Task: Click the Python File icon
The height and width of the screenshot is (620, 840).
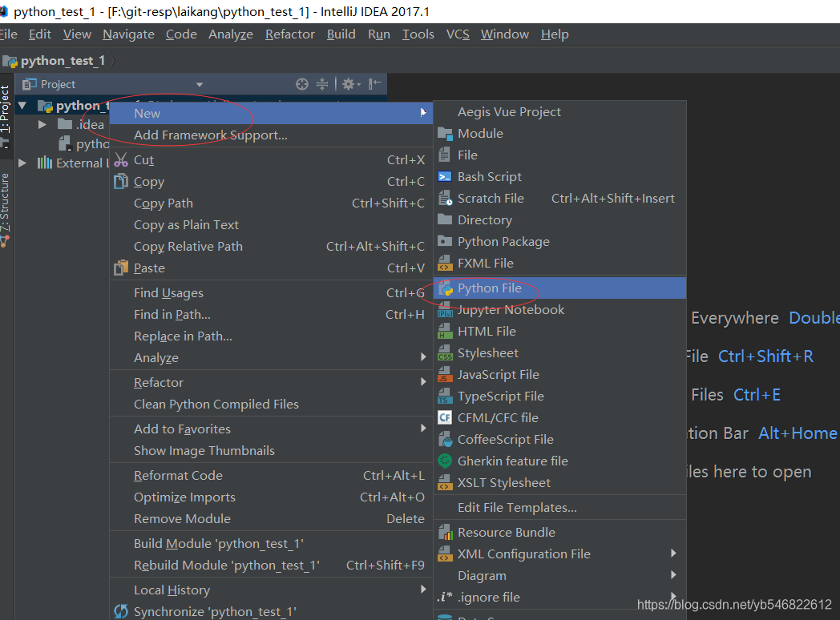Action: 446,288
